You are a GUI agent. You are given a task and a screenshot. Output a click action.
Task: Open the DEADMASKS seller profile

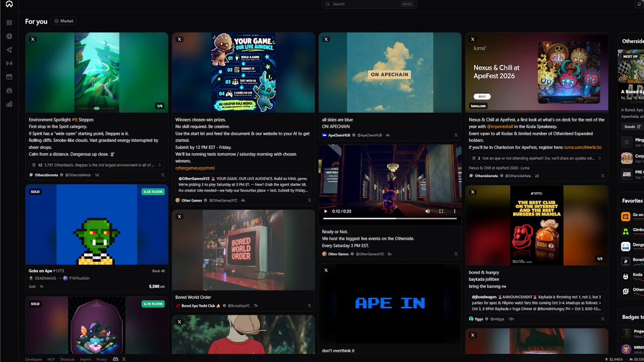pyautogui.click(x=42, y=278)
